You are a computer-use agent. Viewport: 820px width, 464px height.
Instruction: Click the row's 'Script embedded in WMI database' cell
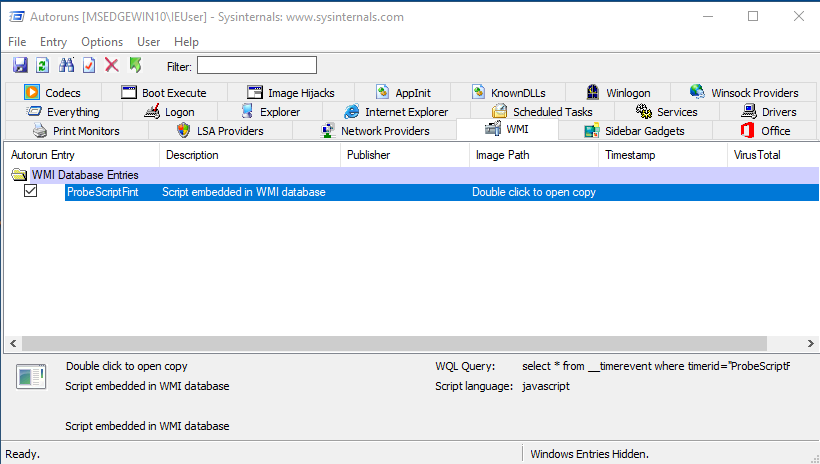click(244, 192)
